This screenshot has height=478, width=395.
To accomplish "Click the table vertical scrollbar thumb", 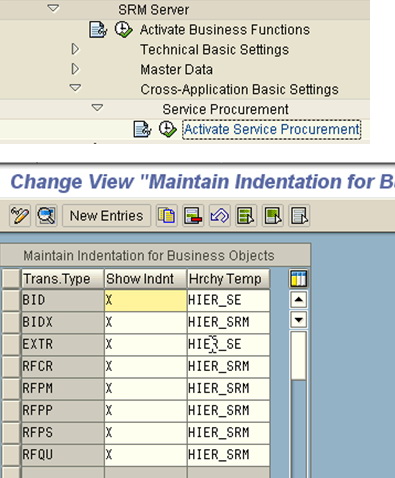I will [x=299, y=355].
